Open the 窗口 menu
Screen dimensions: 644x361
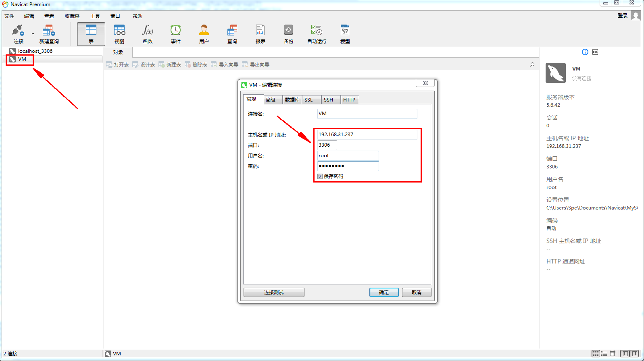(x=115, y=16)
